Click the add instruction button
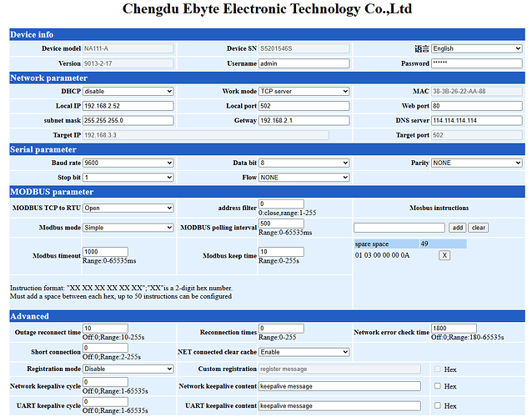This screenshot has width=532, height=417. 456,227
